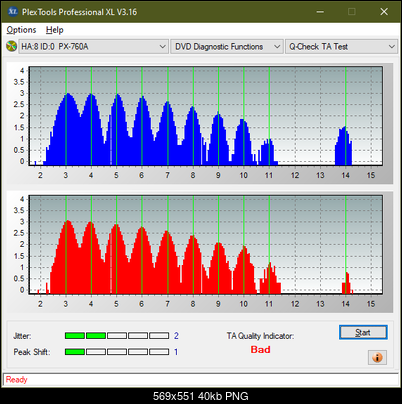Screen dimensions: 402x404
Task: Minimize the PlexTools window
Action: coord(320,12)
